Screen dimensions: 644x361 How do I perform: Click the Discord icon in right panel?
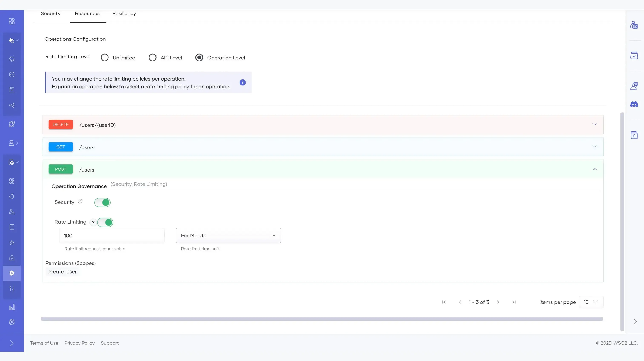click(634, 105)
